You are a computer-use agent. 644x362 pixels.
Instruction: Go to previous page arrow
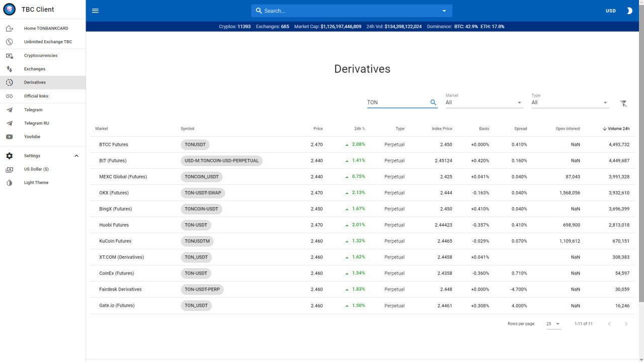tap(609, 324)
